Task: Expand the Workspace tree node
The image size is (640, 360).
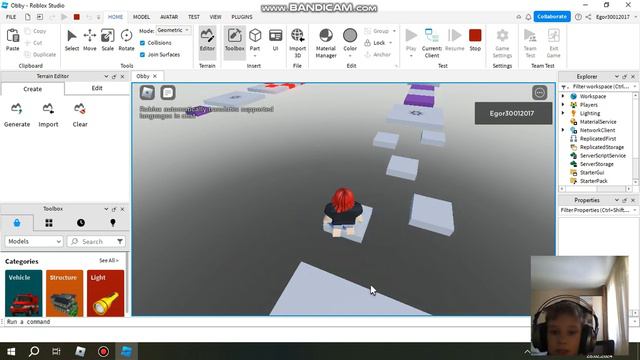Action: pos(563,96)
